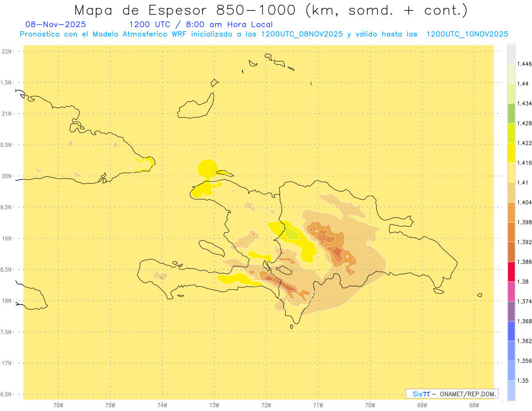Click the bright yellow swatch between 1.416 and 1.422
Screen dimensions: 532x411
coord(511,153)
